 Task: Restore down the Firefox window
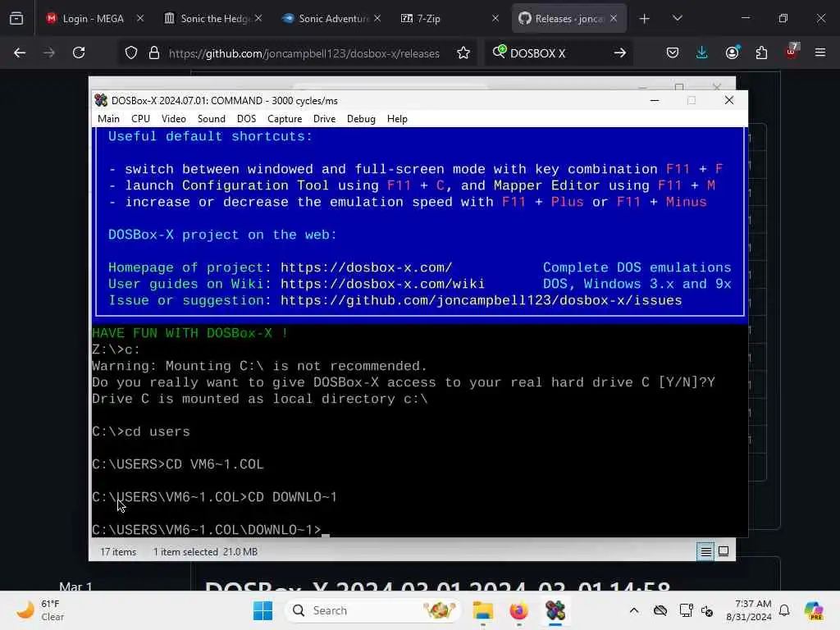783,19
